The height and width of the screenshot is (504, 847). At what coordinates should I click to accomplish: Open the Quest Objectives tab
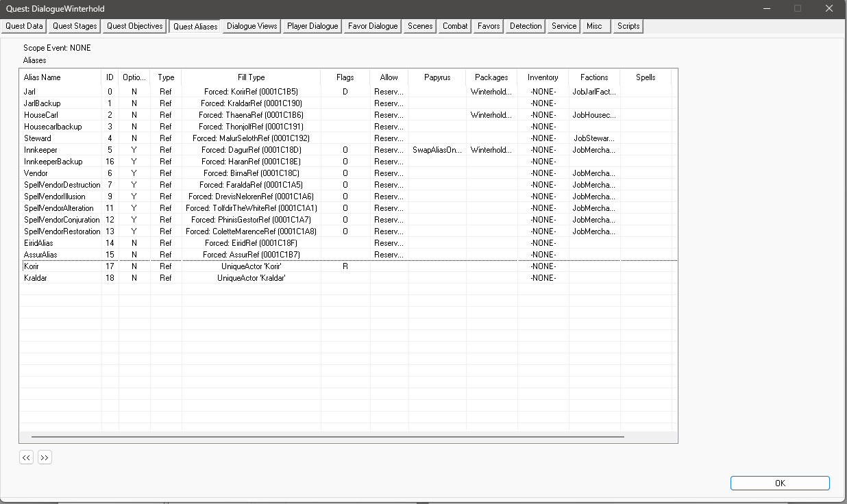[x=135, y=26]
